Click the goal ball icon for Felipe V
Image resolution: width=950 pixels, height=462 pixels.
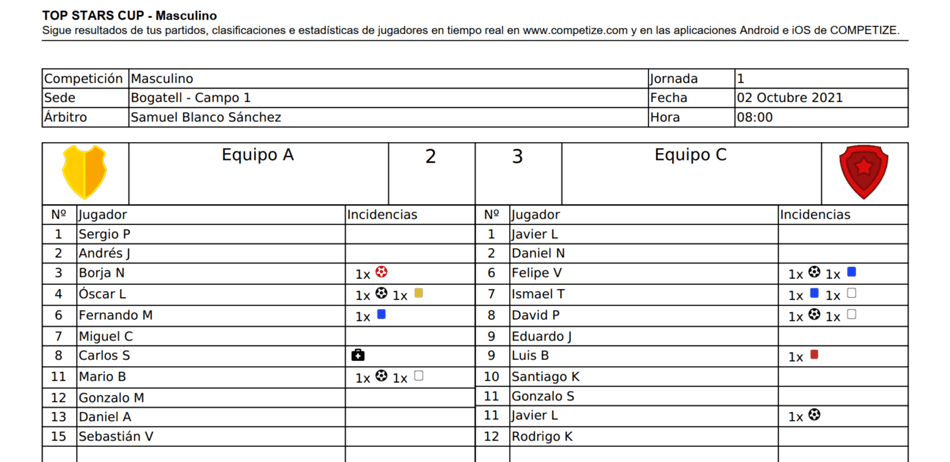(x=814, y=272)
